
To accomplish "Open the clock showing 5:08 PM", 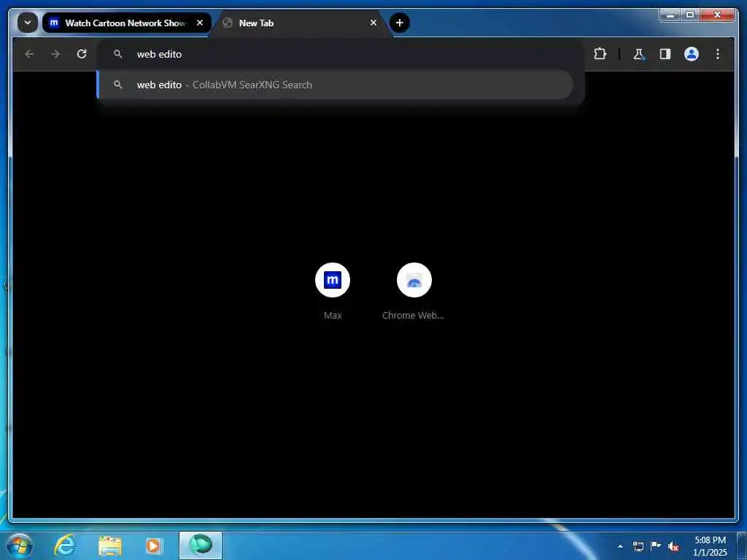I will point(710,546).
